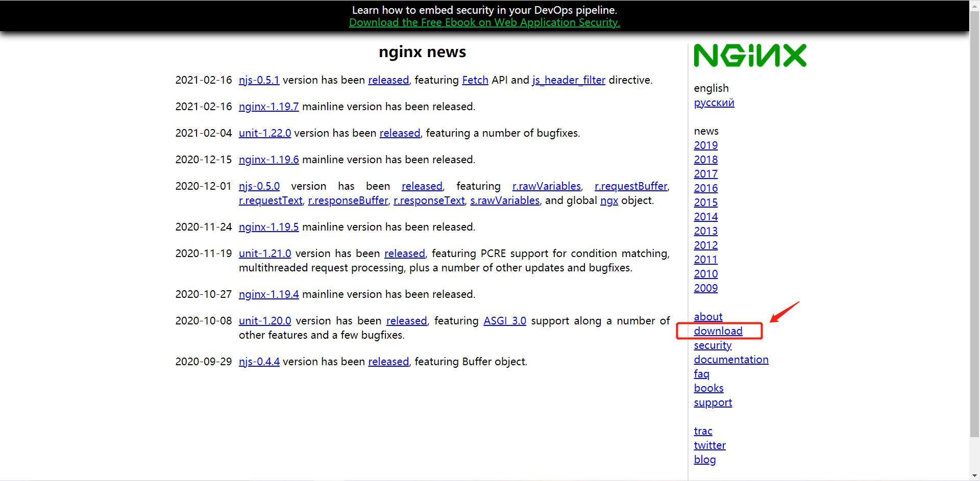
Task: Open the unit-1.21.0 link
Action: click(265, 254)
